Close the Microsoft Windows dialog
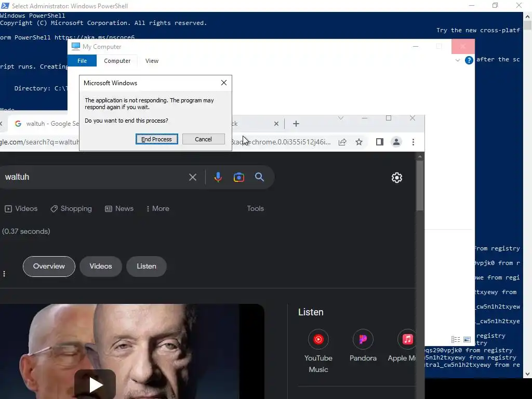Viewport: 532px width, 399px height. pyautogui.click(x=223, y=83)
